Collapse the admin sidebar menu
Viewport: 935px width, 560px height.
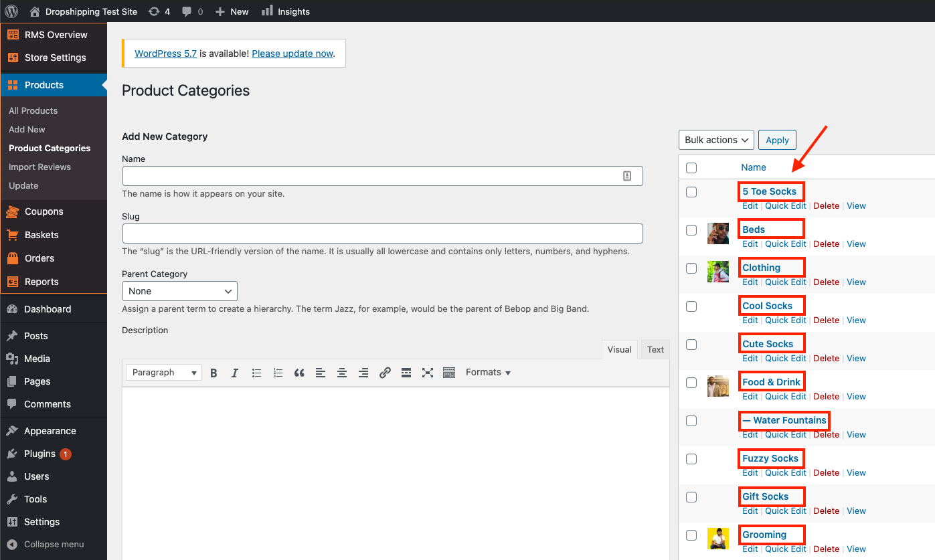pos(46,545)
